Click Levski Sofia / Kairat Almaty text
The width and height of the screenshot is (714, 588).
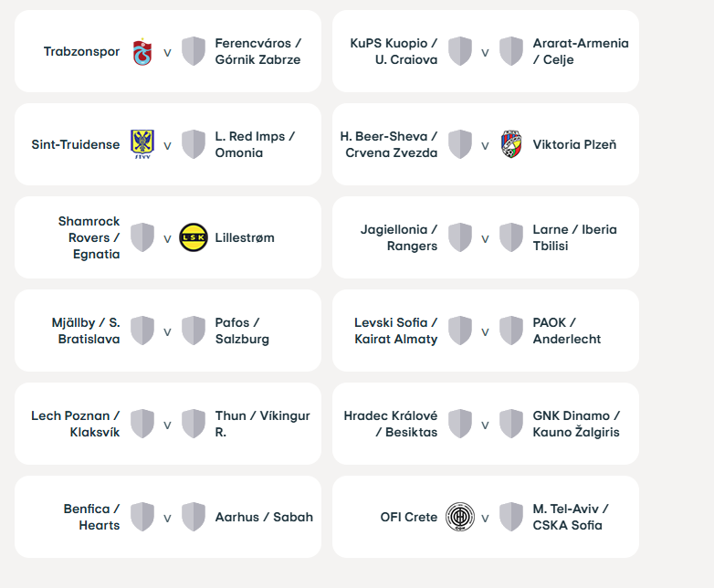click(x=395, y=331)
